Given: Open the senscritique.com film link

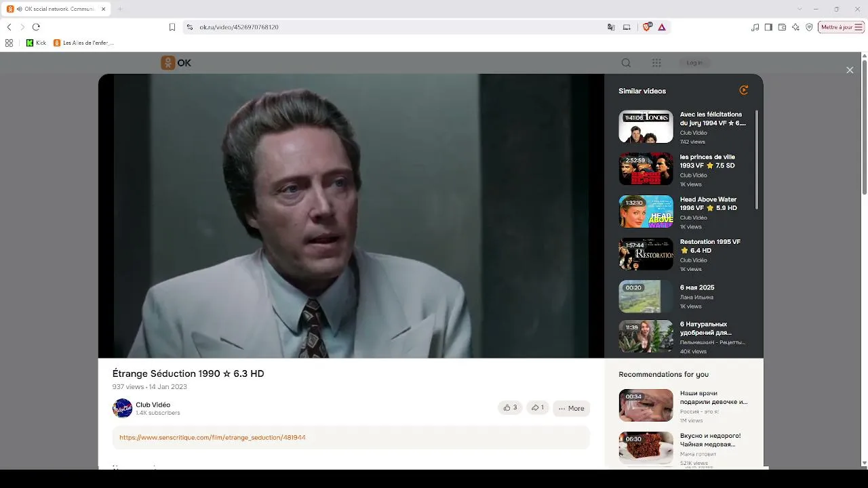Looking at the screenshot, I should tap(212, 438).
